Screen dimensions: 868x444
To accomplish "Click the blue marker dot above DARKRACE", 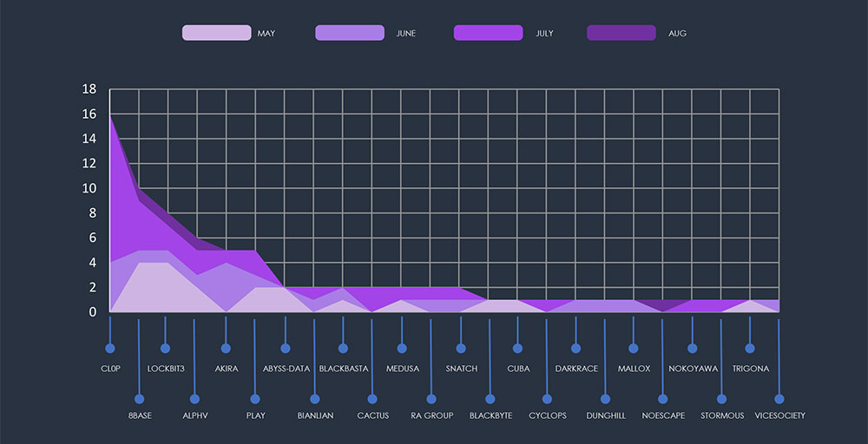I will click(575, 349).
